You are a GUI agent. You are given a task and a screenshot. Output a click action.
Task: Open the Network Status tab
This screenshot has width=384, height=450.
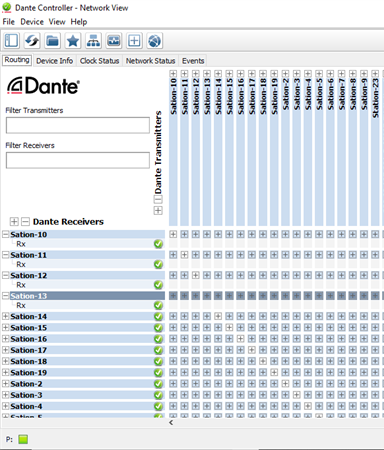coord(150,61)
